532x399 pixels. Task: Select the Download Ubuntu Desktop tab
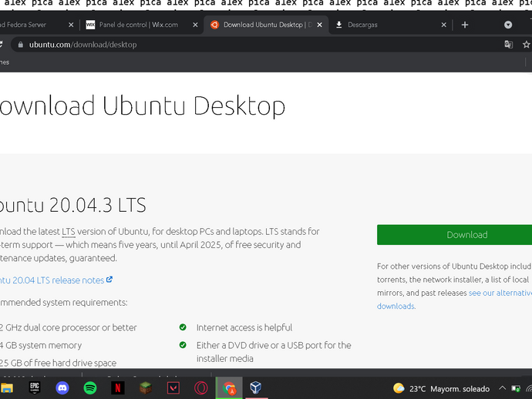pos(266,25)
